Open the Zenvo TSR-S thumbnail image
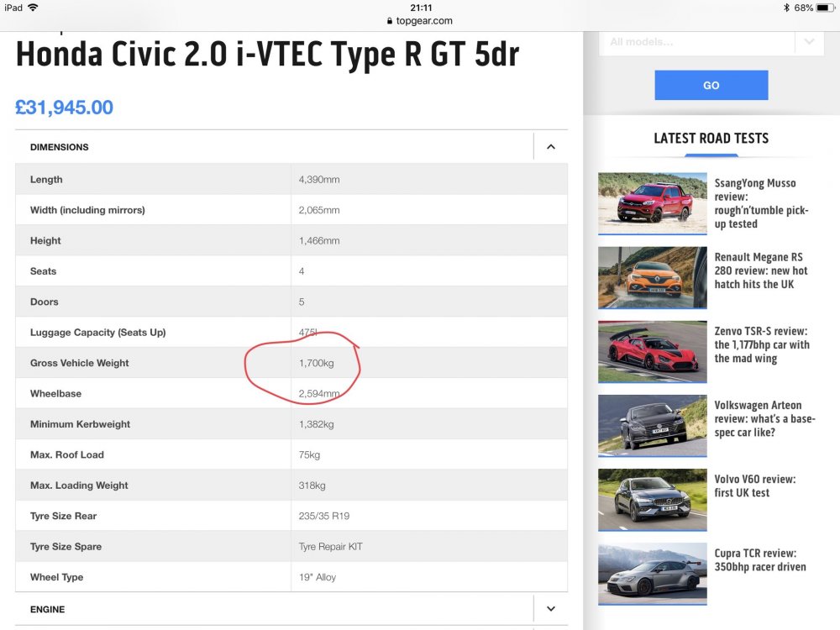This screenshot has width=840, height=630. click(653, 351)
